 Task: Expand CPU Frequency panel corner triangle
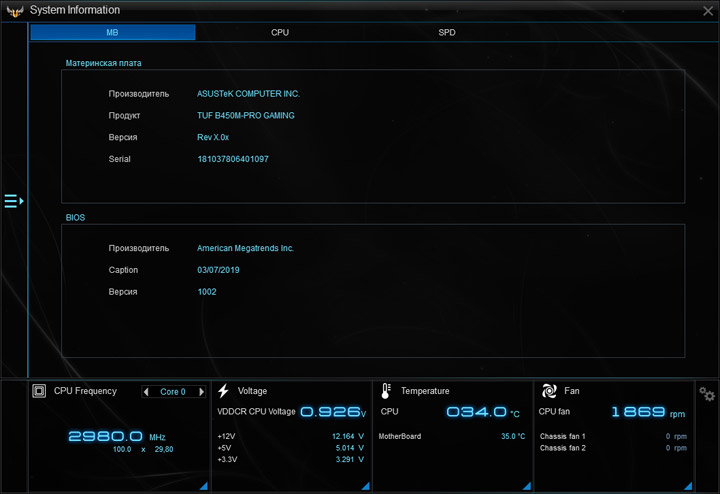[x=203, y=486]
